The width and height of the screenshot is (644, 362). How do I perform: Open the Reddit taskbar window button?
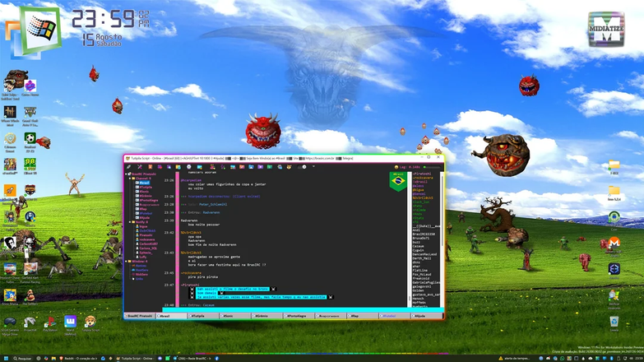tap(78, 359)
